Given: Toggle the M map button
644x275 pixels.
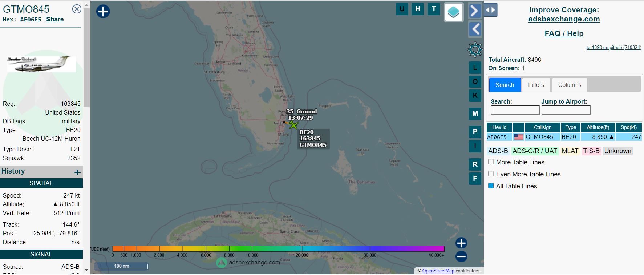Looking at the screenshot, I should coord(475,114).
